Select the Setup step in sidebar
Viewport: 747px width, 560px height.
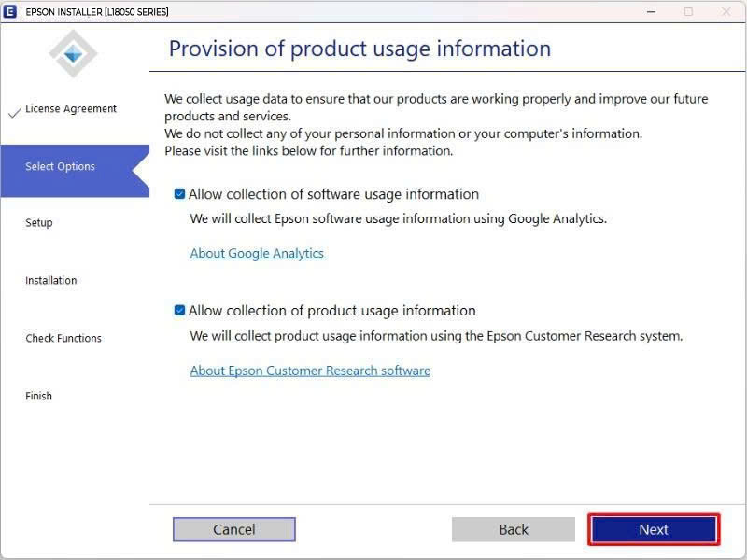point(39,222)
